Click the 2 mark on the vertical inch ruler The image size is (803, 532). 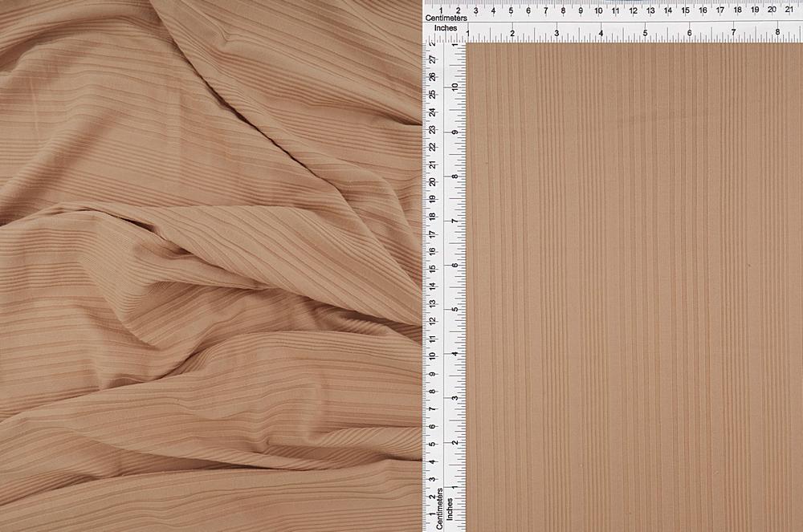[x=454, y=442]
